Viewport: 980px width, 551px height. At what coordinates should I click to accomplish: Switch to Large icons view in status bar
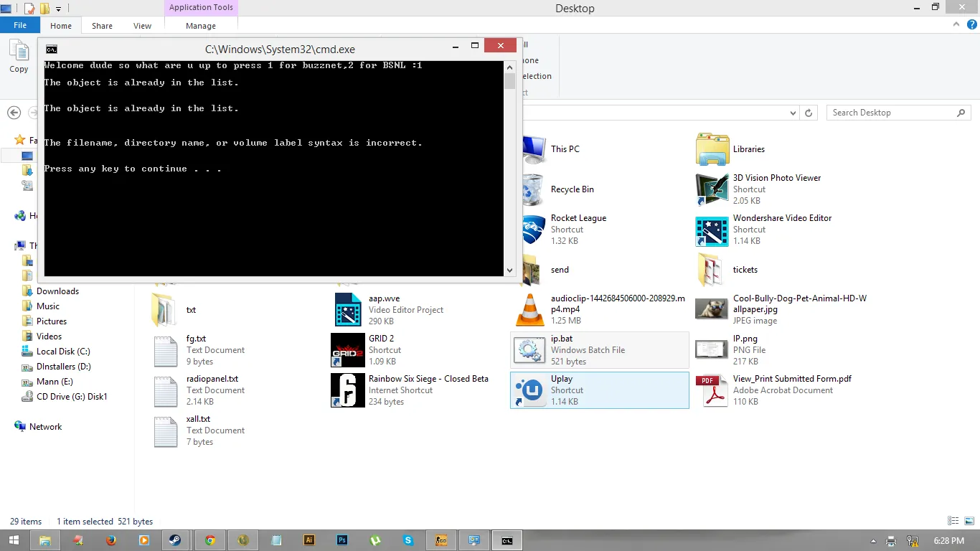[x=969, y=522]
